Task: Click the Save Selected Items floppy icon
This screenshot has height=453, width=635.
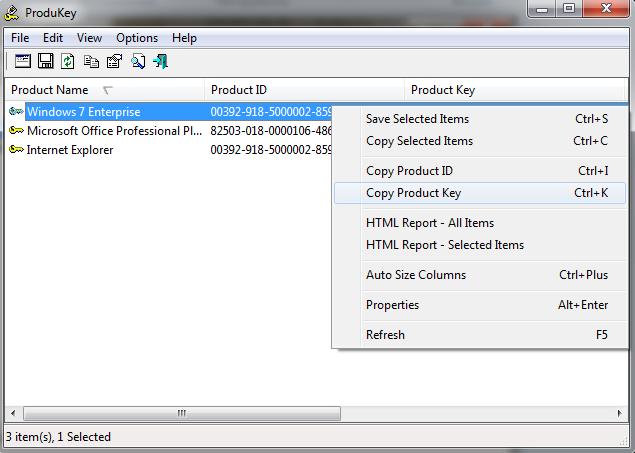Action: pos(45,61)
